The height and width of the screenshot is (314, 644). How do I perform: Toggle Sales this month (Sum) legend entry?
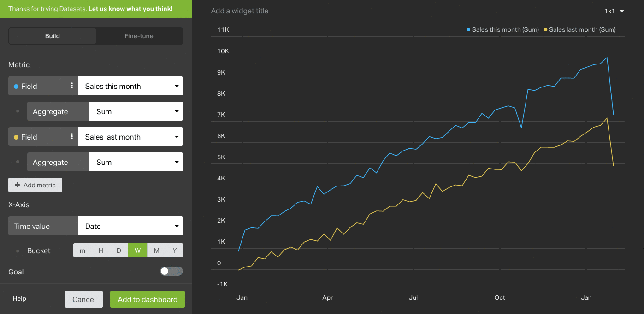coord(502,29)
